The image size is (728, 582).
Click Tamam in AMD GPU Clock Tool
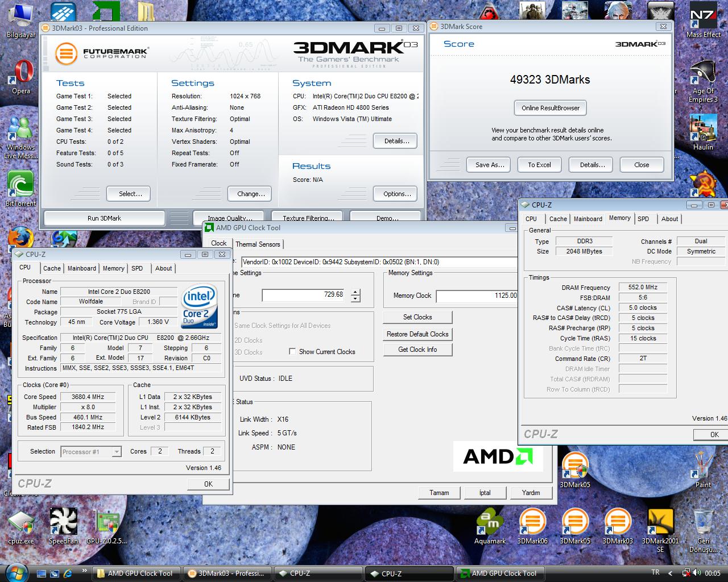tap(439, 493)
